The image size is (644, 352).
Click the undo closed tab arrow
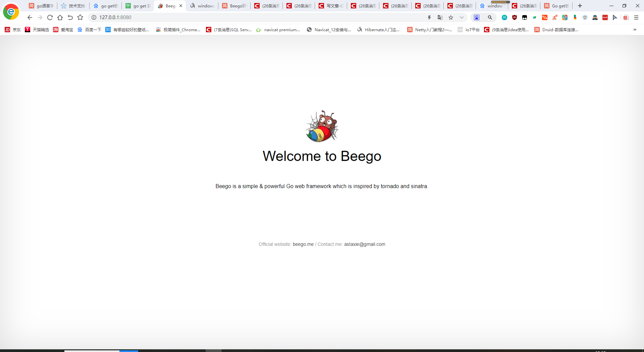coord(70,17)
